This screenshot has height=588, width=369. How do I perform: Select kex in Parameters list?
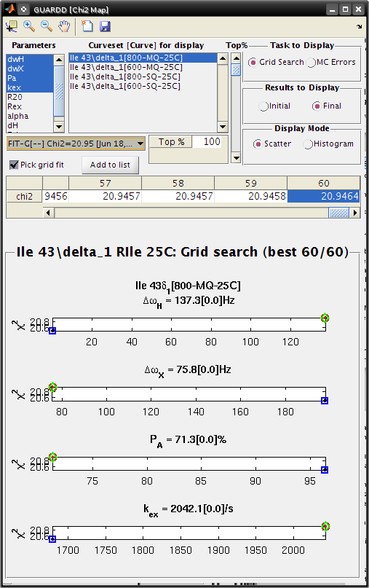(x=30, y=87)
